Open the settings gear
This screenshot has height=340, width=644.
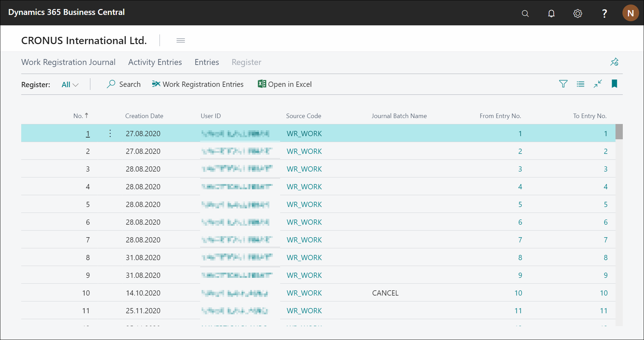pos(578,13)
